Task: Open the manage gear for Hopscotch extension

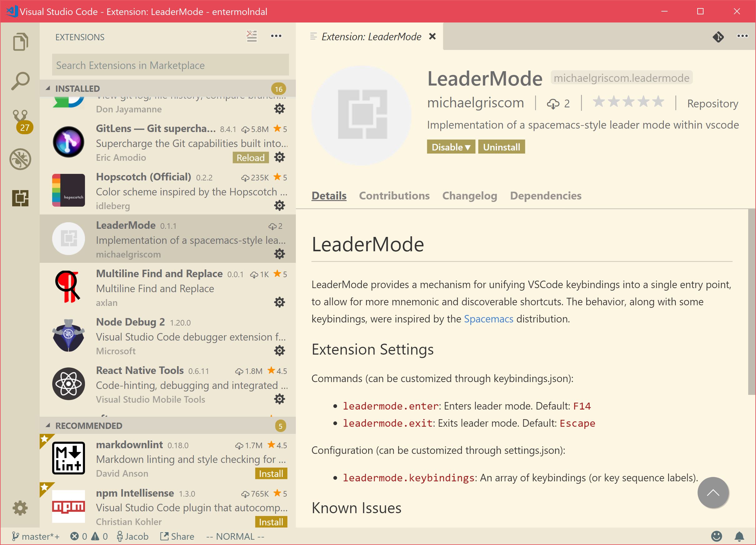Action: pos(279,205)
